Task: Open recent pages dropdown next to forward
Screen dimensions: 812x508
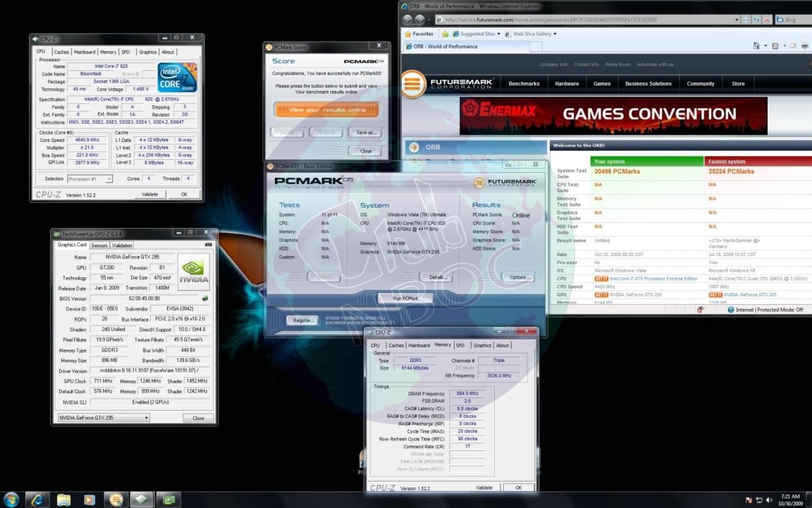Action: click(429, 20)
